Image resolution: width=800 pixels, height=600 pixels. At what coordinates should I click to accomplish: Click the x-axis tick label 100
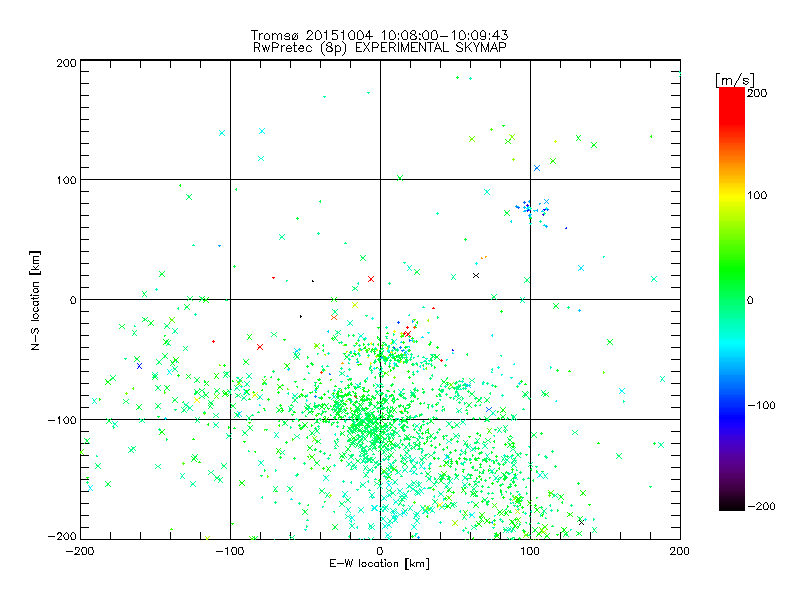pos(530,552)
